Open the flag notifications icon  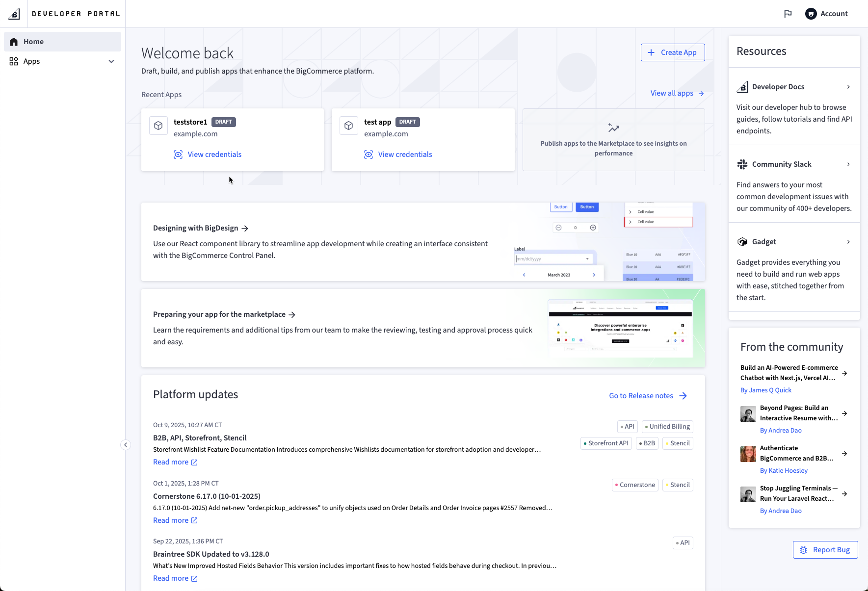788,14
